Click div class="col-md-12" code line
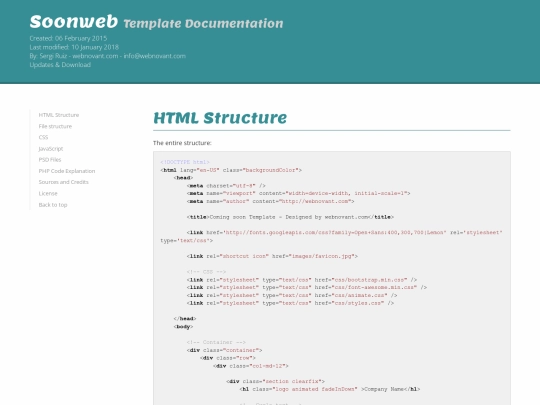Image resolution: width=540 pixels, height=405 pixels. click(x=251, y=366)
